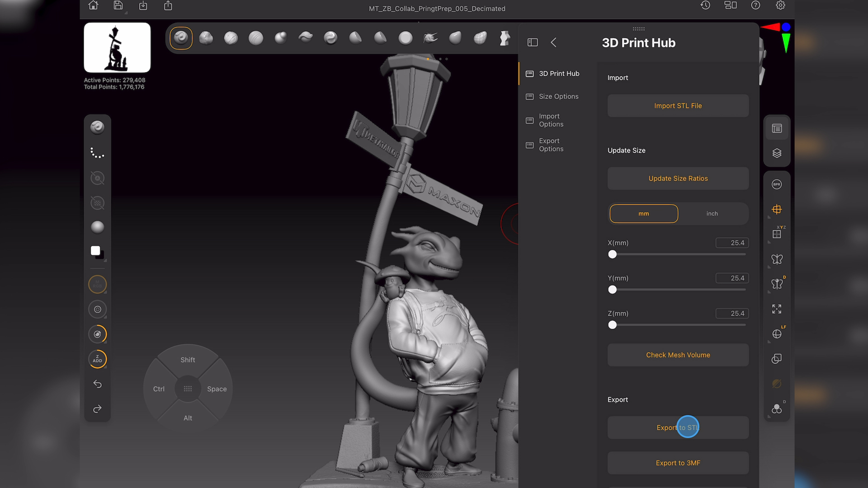
Task: Click the tool thumbnail showing the sculpture silhouette
Action: [x=117, y=47]
